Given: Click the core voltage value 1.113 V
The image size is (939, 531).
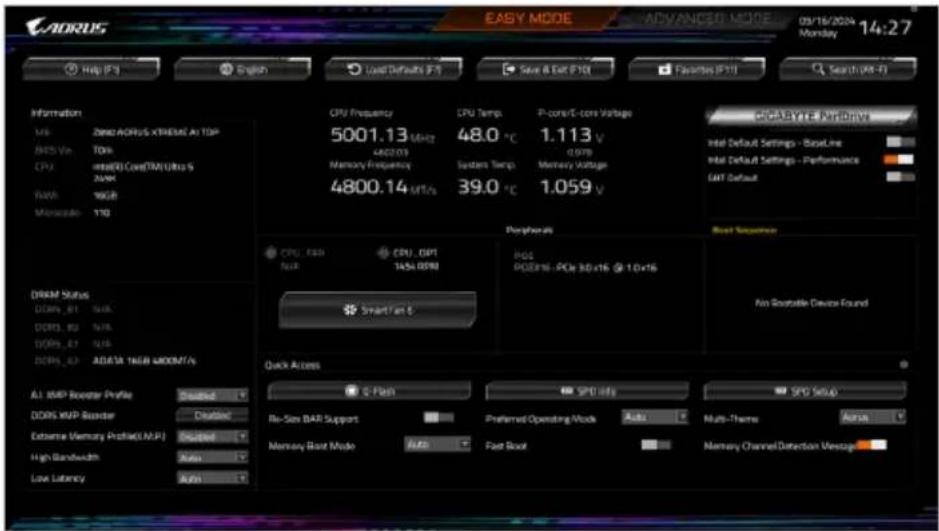Looking at the screenshot, I should pyautogui.click(x=572, y=136).
